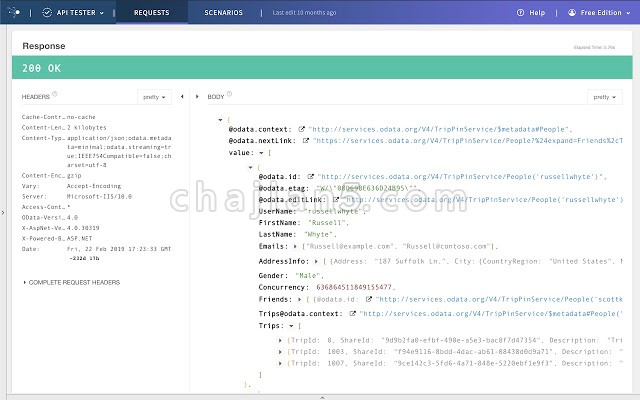The image size is (640, 400).
Task: Collapse the value array
Action: tap(261, 153)
